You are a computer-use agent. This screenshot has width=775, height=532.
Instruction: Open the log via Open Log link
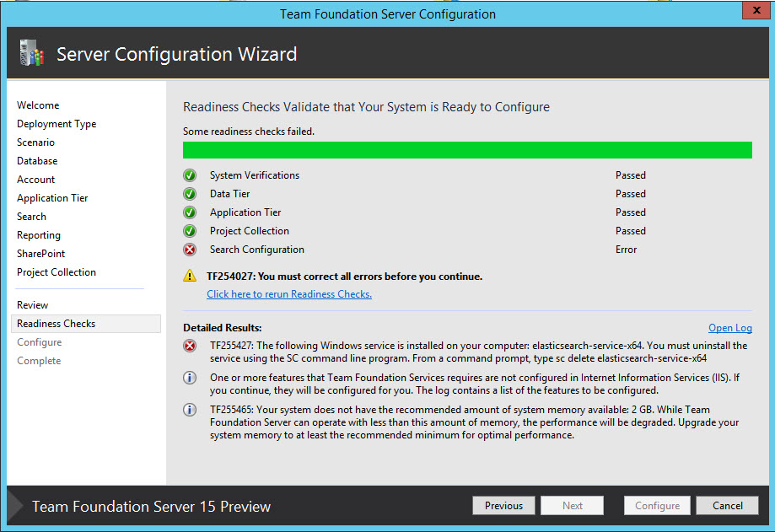click(x=729, y=328)
